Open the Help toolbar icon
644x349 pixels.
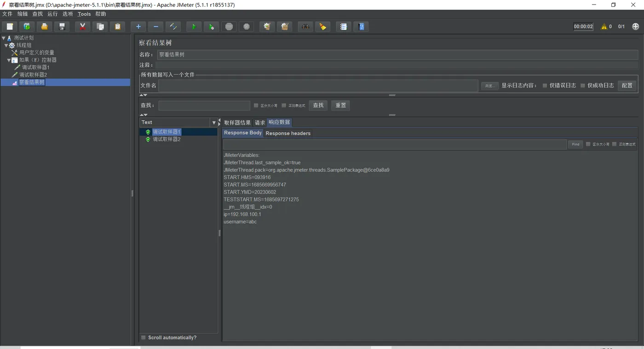pos(361,27)
